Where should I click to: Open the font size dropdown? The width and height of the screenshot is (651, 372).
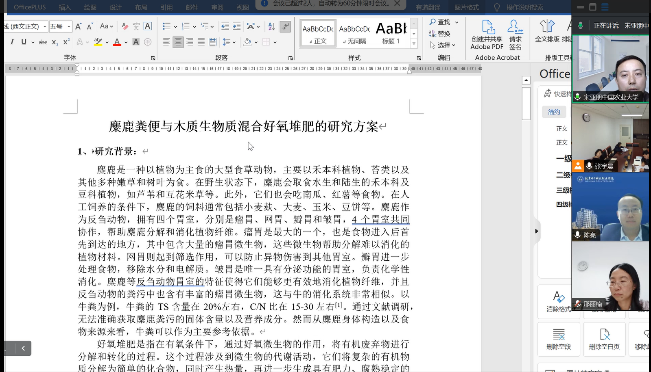[69, 27]
